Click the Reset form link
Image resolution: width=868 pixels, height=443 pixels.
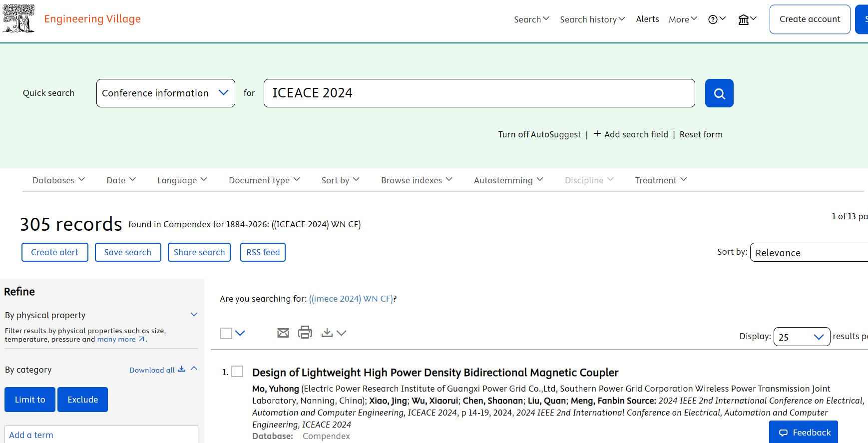pyautogui.click(x=701, y=134)
